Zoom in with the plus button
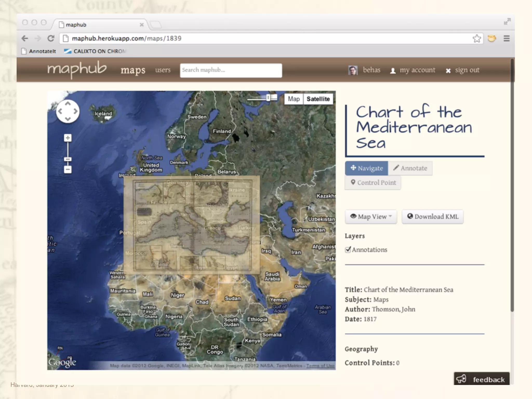The image size is (532, 399). [x=68, y=138]
